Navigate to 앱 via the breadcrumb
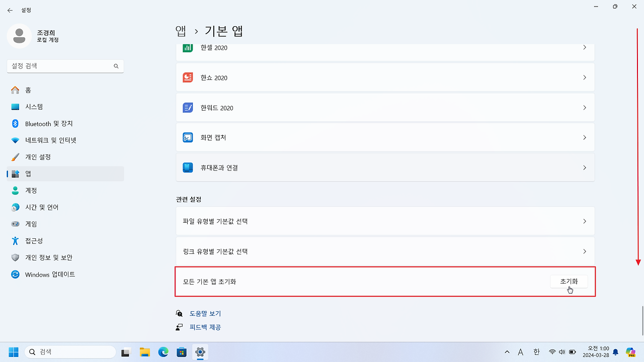The image size is (644, 362). 181,31
